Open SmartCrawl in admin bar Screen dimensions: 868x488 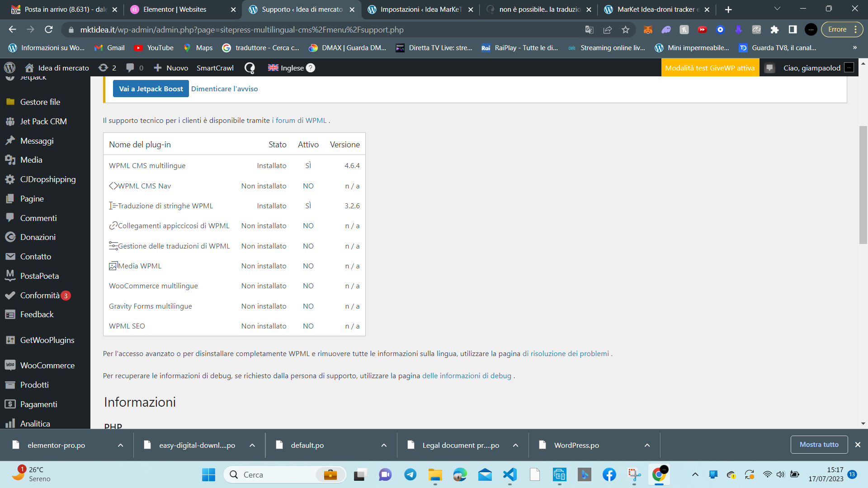click(215, 68)
